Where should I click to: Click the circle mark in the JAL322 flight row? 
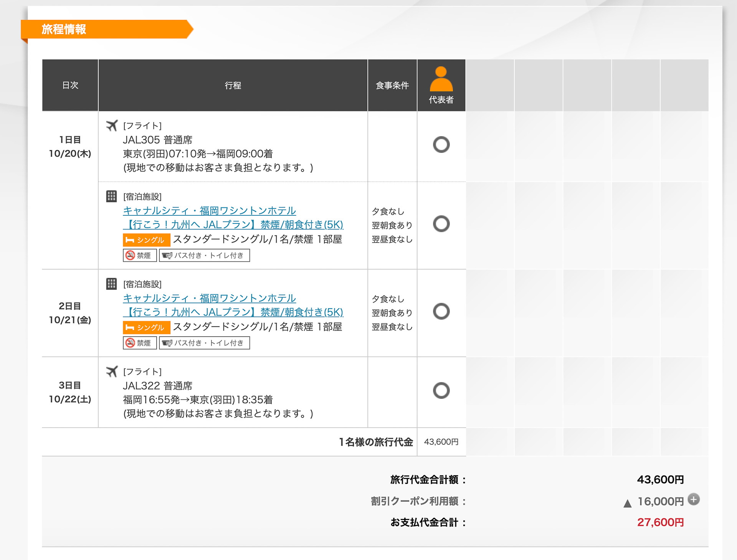pos(441,390)
